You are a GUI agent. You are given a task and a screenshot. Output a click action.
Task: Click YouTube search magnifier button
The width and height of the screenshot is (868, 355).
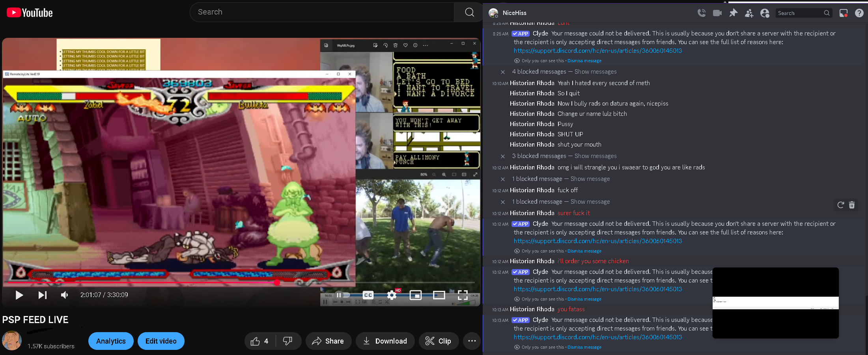[x=469, y=12]
